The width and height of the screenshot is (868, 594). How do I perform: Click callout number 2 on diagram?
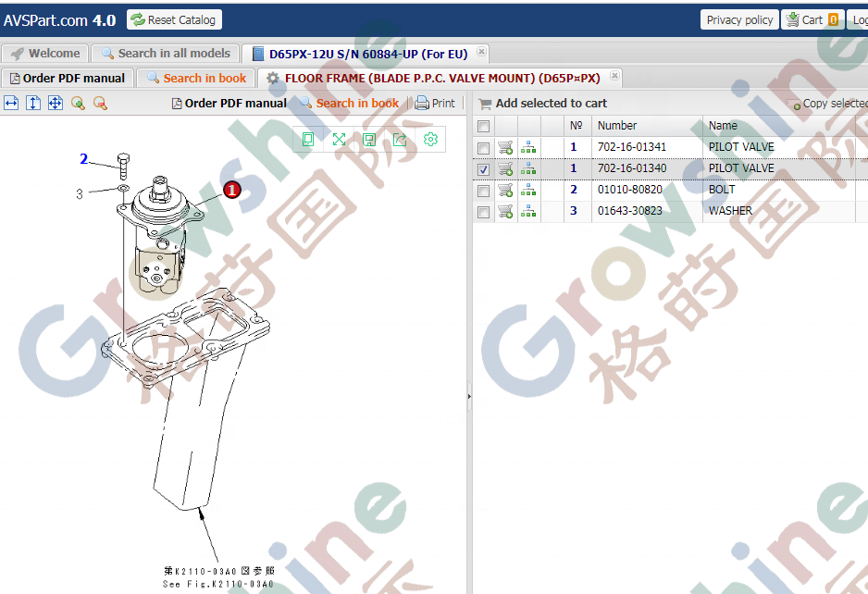point(83,159)
